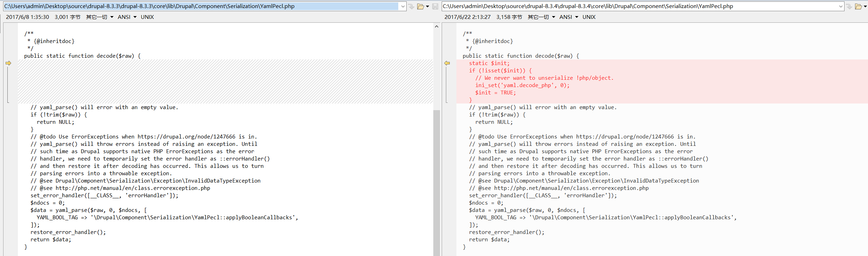
Task: Click the left pane open-folder icon
Action: pos(420,6)
